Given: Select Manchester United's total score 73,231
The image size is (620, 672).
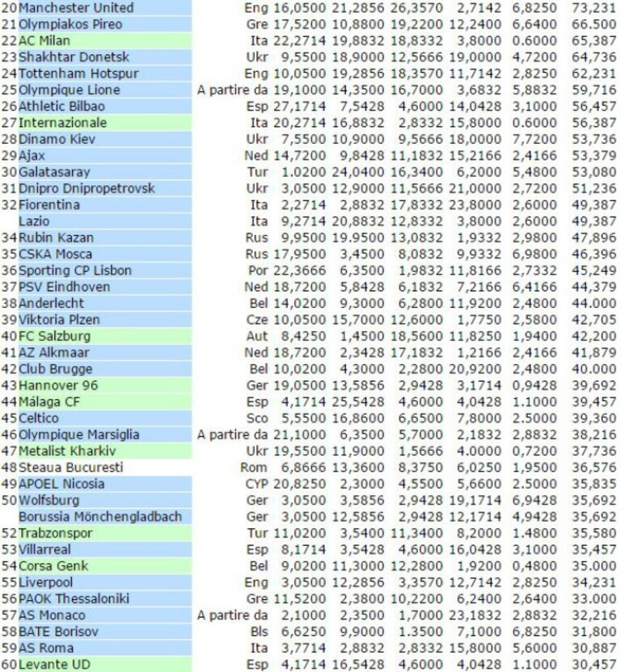Looking at the screenshot, I should click(x=594, y=8).
